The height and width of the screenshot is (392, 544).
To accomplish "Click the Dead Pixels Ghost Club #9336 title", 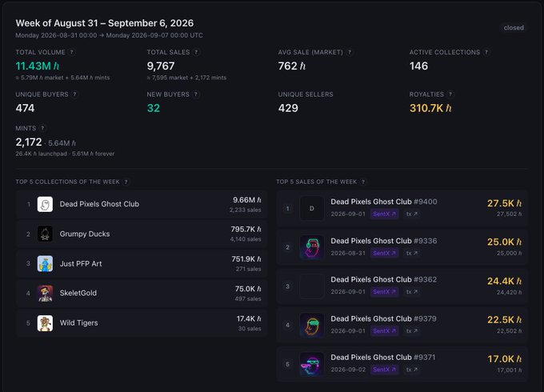I will (x=384, y=241).
